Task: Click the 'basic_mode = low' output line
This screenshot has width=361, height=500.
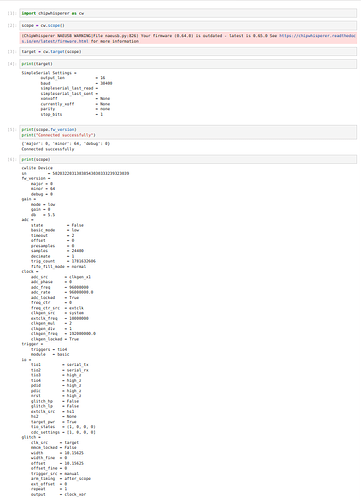Action: click(55, 230)
